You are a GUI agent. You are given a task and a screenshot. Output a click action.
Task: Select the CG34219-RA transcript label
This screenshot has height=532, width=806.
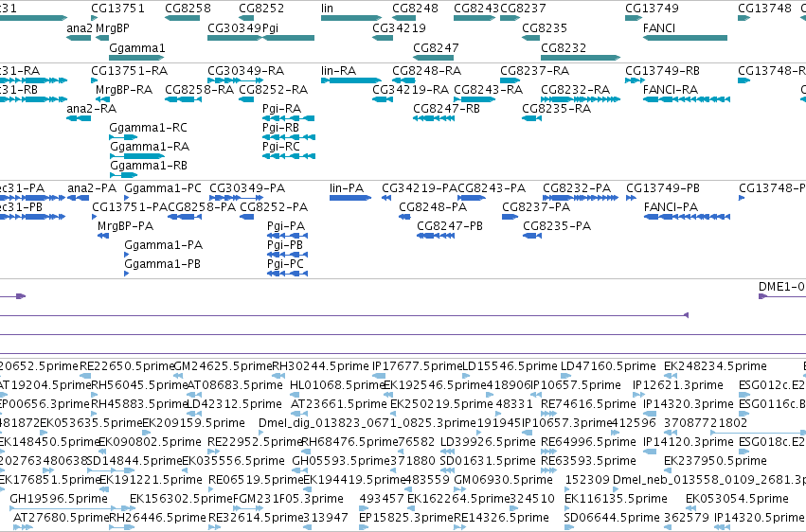tap(410, 89)
